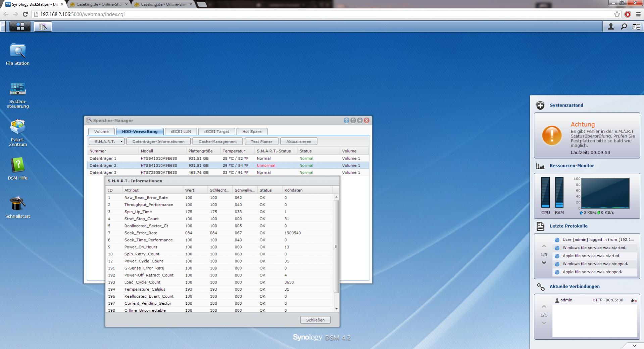Click the orange Achtung warning icon
The height and width of the screenshot is (349, 644).
[x=552, y=135]
